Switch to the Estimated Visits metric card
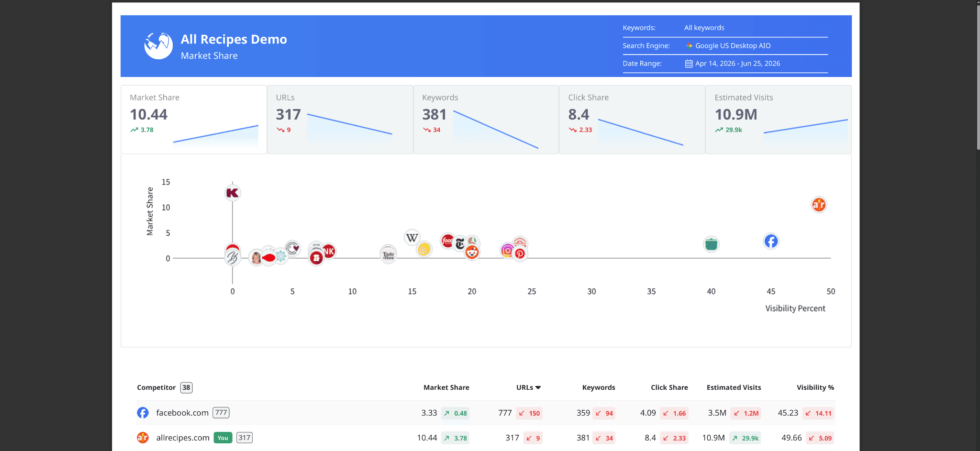 [779, 120]
